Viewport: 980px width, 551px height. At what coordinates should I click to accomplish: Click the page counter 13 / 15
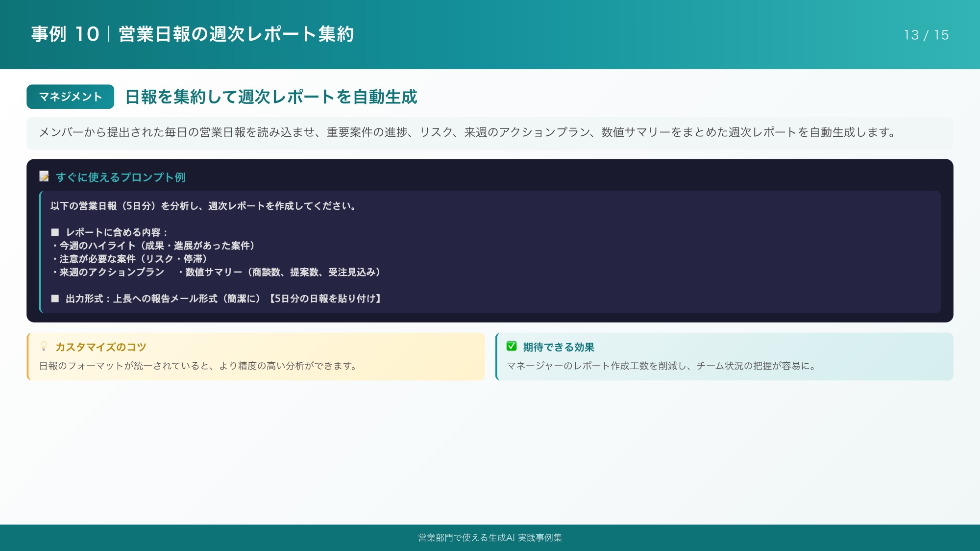pos(926,35)
